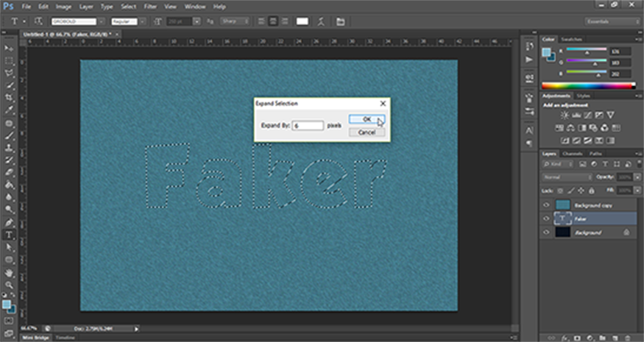644x342 pixels.
Task: Select the Eraser tool
Action: coord(9,172)
